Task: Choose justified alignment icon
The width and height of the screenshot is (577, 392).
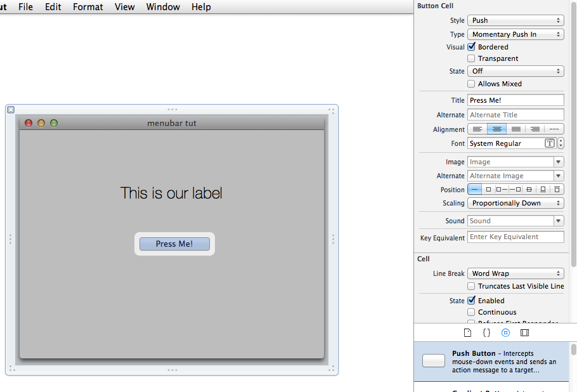Action: tap(516, 129)
